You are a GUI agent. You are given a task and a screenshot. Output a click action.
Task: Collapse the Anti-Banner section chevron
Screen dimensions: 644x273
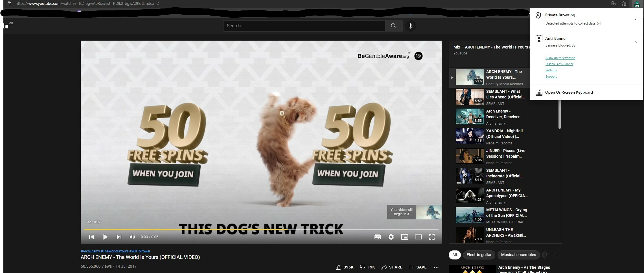pos(636,42)
